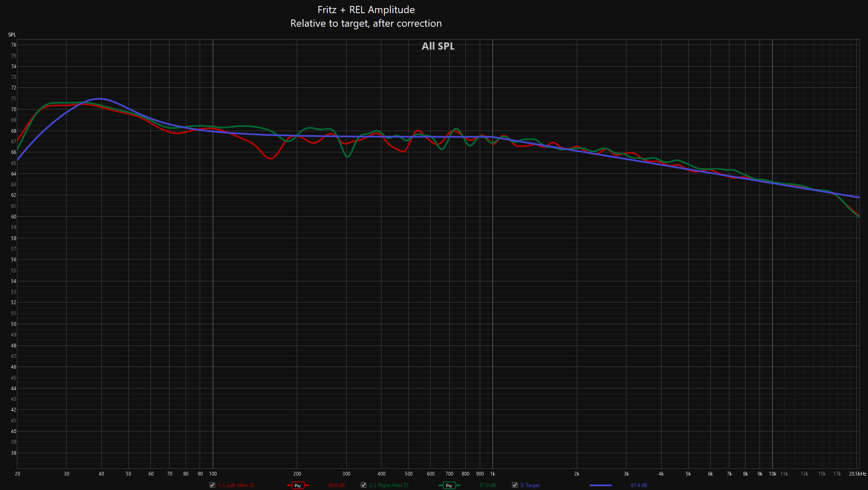This screenshot has width=868, height=490.
Task: Click the 76 dB vertical axis label
Action: pyautogui.click(x=14, y=45)
